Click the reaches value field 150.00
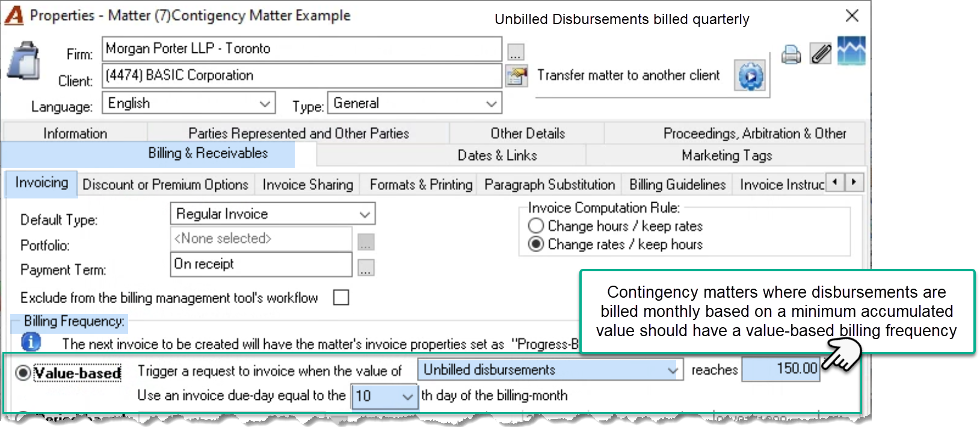This screenshot has height=427, width=980. tap(780, 369)
